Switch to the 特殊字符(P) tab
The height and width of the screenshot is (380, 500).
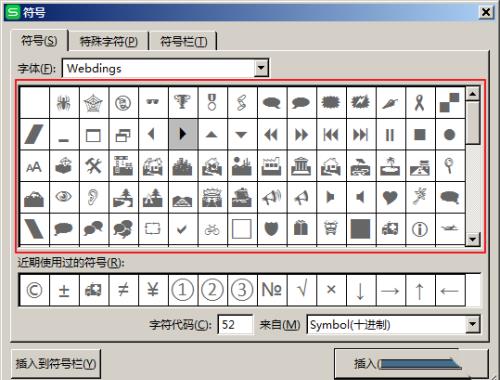click(x=109, y=42)
